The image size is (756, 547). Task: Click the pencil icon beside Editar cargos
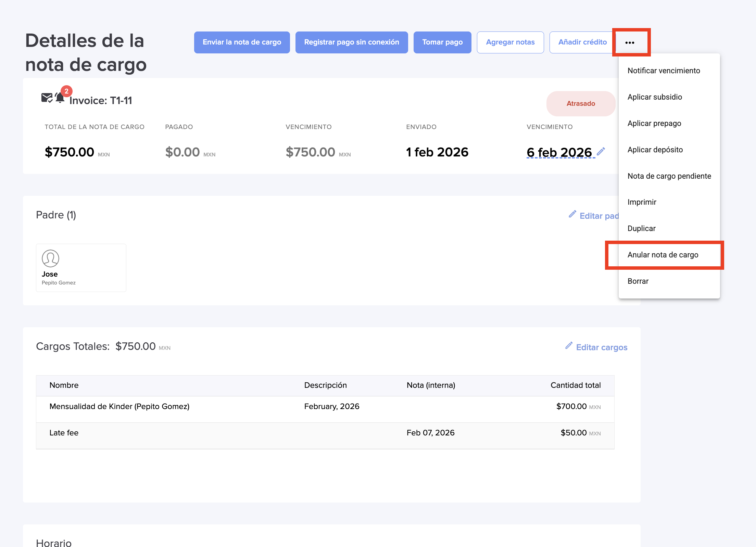[x=569, y=346]
